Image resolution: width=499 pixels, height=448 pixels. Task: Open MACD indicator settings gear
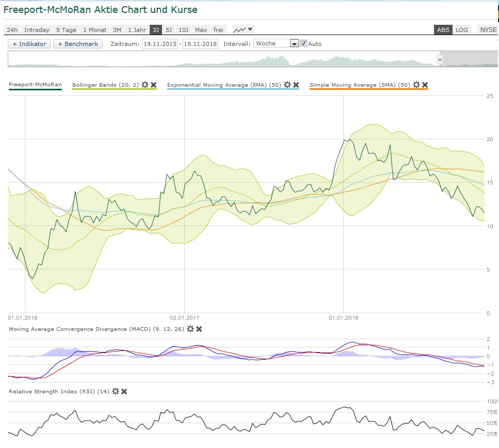point(190,329)
